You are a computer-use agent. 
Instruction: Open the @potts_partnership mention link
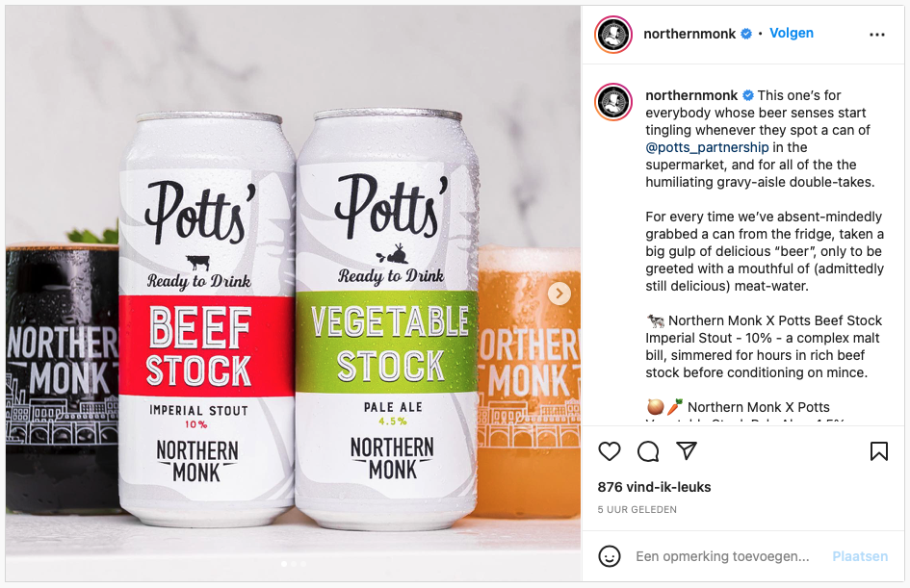tap(707, 147)
